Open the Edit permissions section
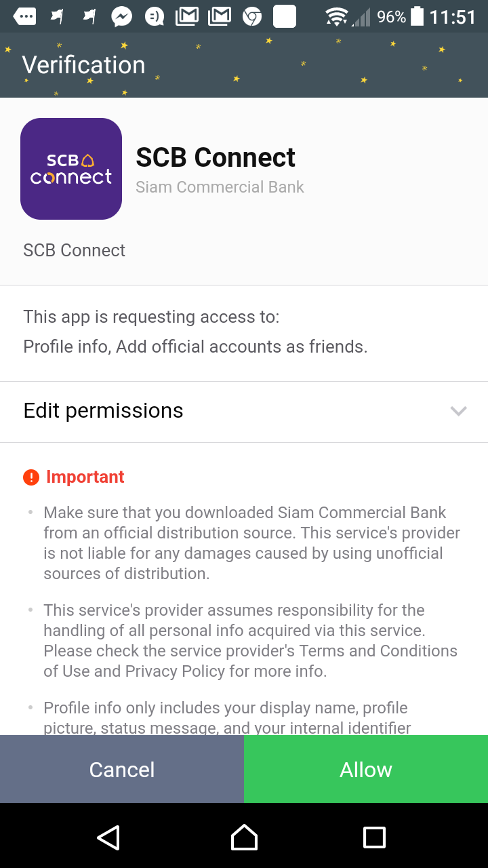The image size is (488, 868). point(104,411)
